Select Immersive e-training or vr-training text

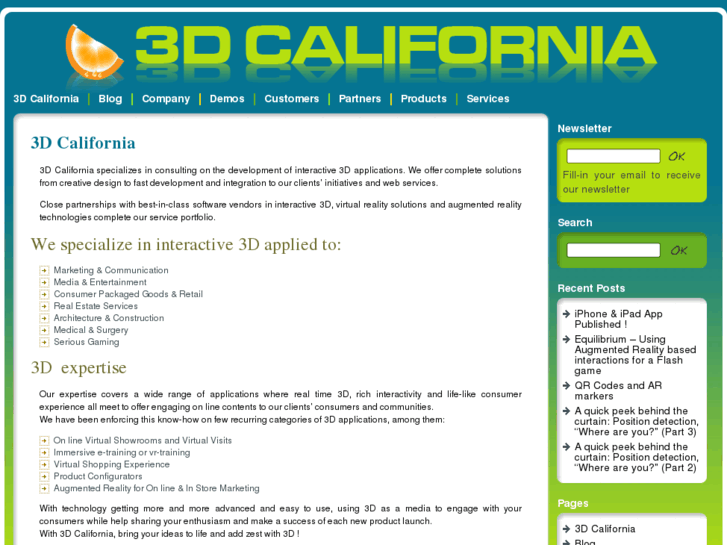click(121, 453)
